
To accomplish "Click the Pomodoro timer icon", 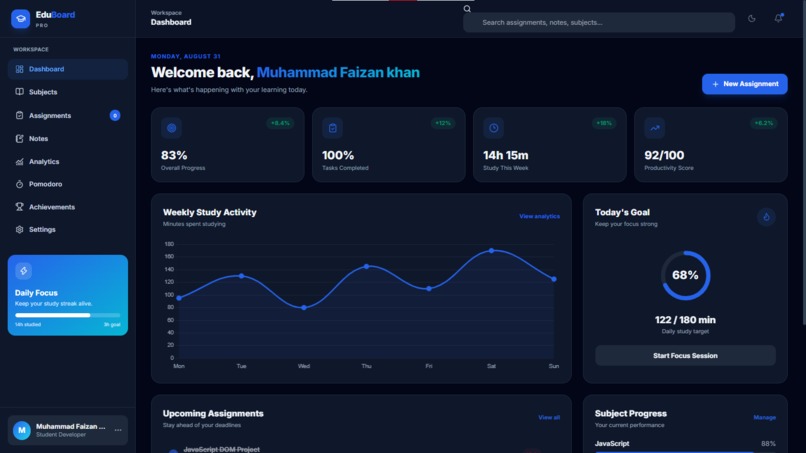I will (20, 184).
